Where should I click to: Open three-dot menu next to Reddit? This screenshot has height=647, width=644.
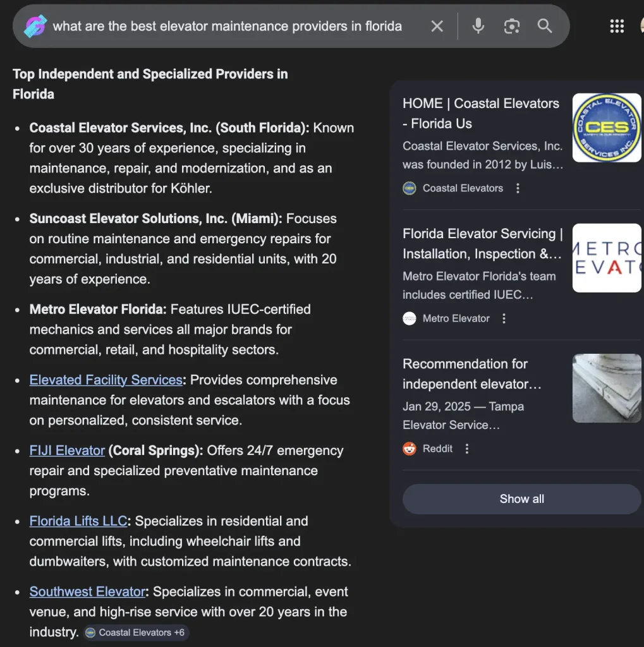467,449
